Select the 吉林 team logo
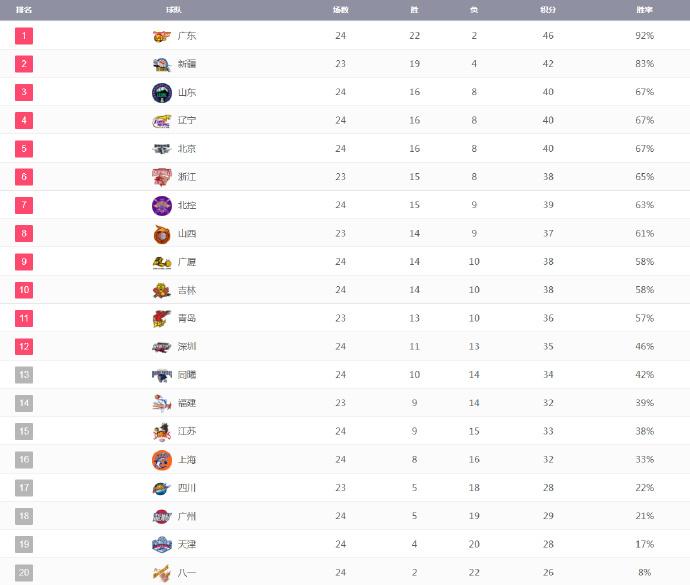 [x=161, y=290]
